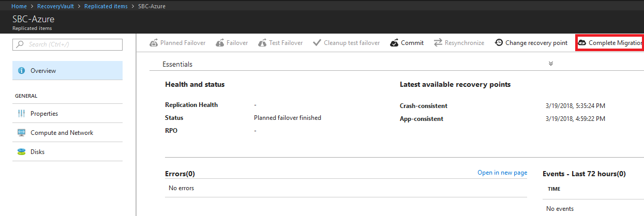Viewport: 644px width, 216px height.
Task: Click the Change recovery point clock icon
Action: point(499,43)
